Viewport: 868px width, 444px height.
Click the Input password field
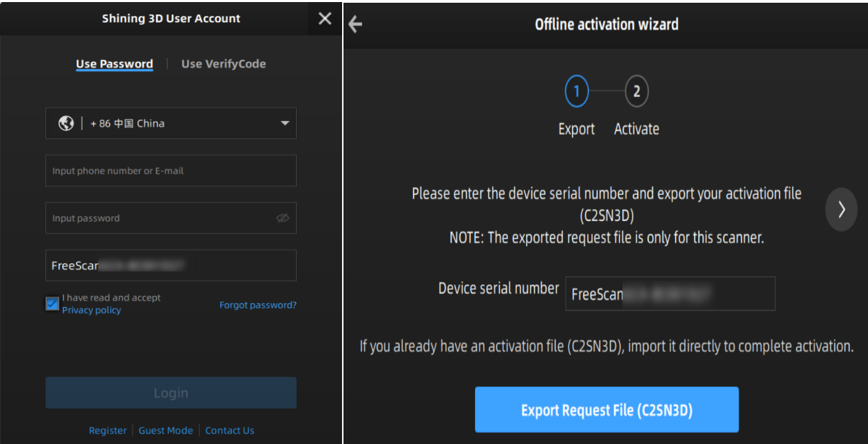pos(171,218)
